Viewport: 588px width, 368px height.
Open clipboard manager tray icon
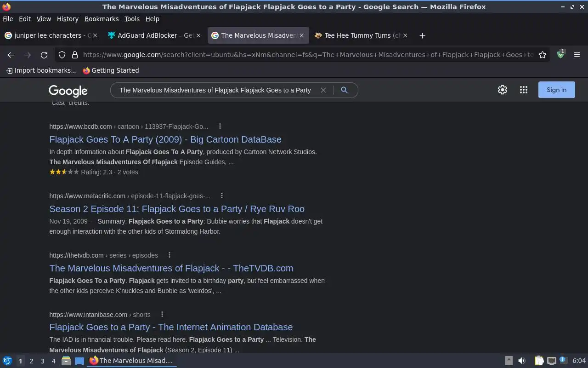click(539, 361)
